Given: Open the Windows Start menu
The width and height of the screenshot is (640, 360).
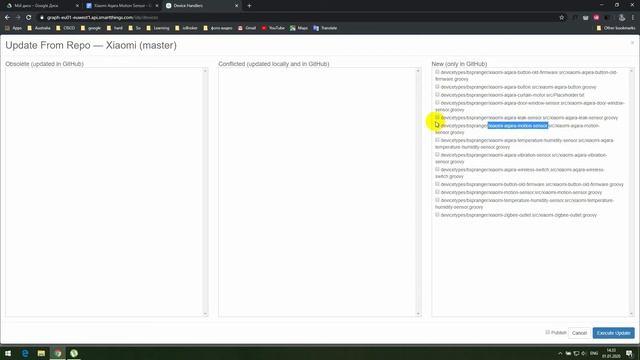Looking at the screenshot, I should [x=8, y=353].
